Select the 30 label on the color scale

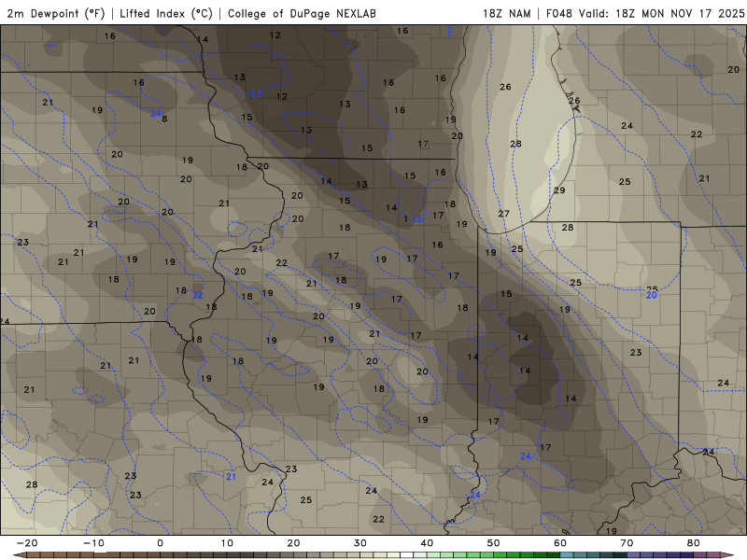point(360,543)
